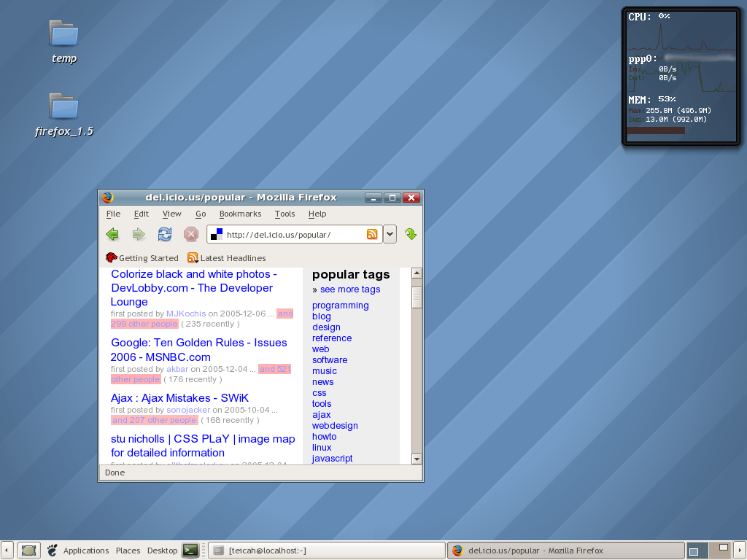747x560 pixels.
Task: Open the address bar history dropdown
Action: [390, 234]
